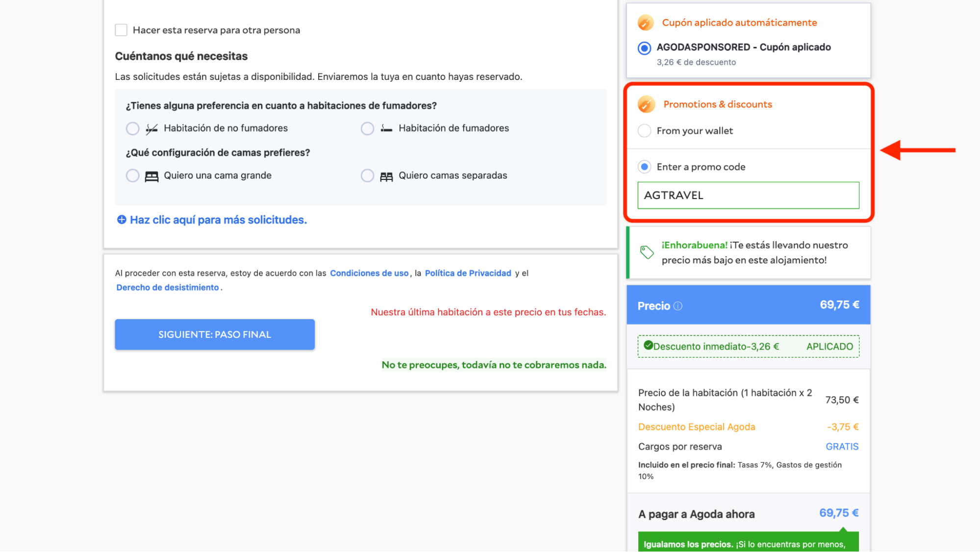This screenshot has width=980, height=552.
Task: Select 'From your wallet' radio option
Action: tap(644, 131)
